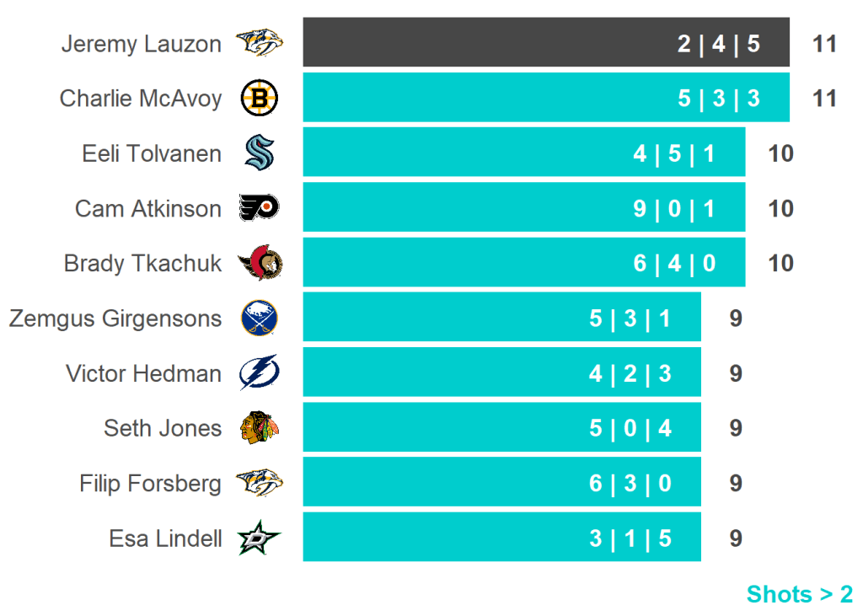Click the Philadelphia Flyers logo
Screen dimensions: 863x616
click(x=259, y=208)
